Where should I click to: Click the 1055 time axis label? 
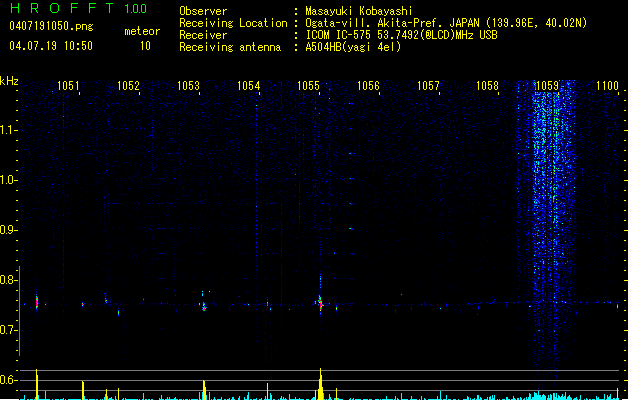308,86
